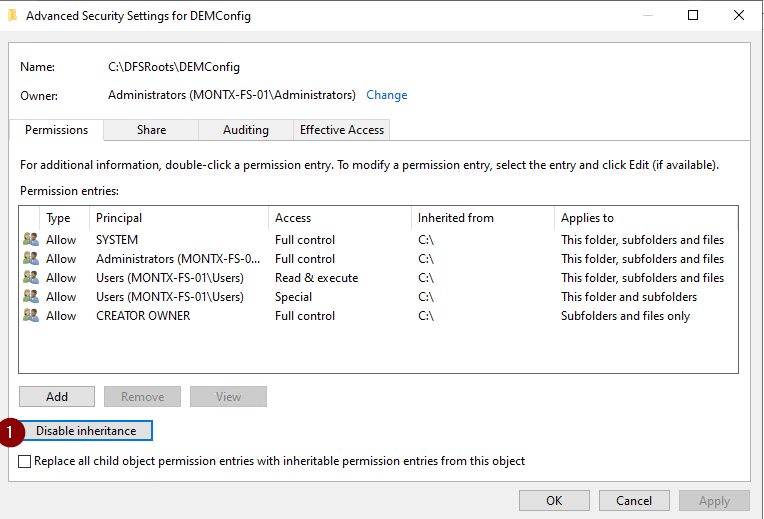Click the icon beside CREATOR OWNER entry

(x=29, y=316)
